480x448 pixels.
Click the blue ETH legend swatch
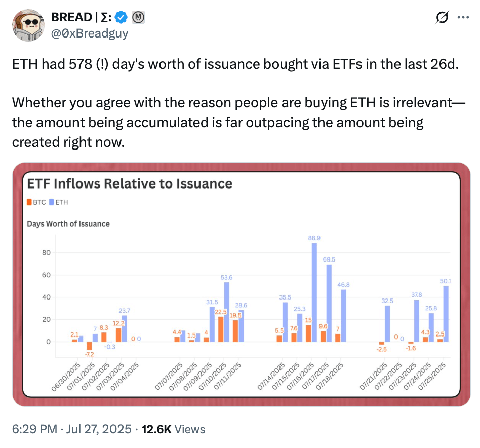click(52, 202)
